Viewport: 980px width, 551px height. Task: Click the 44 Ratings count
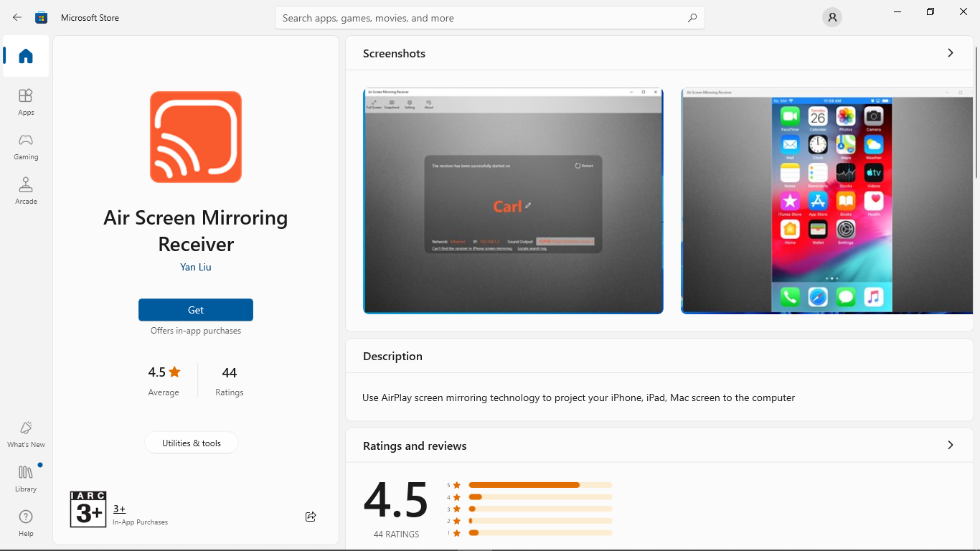point(230,381)
